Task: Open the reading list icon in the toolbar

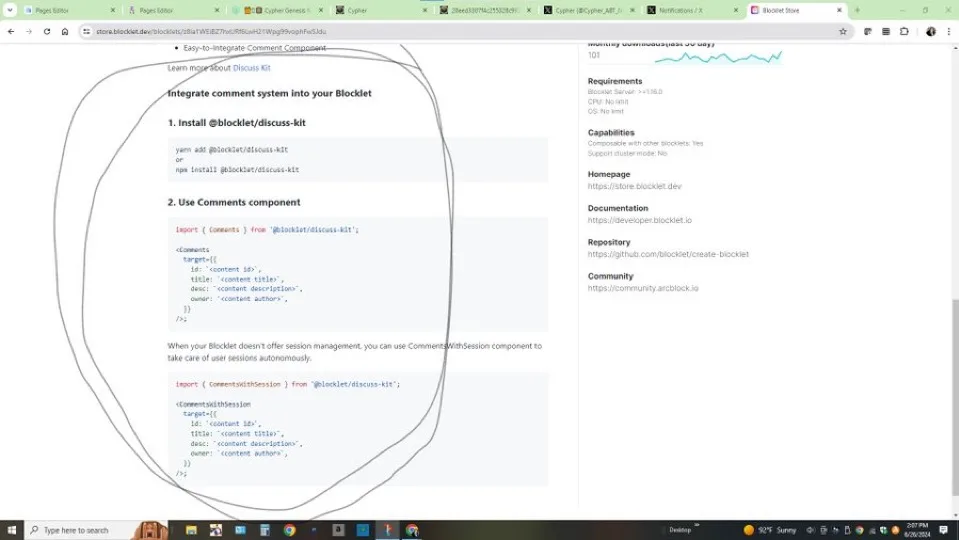Action: pos(886,31)
